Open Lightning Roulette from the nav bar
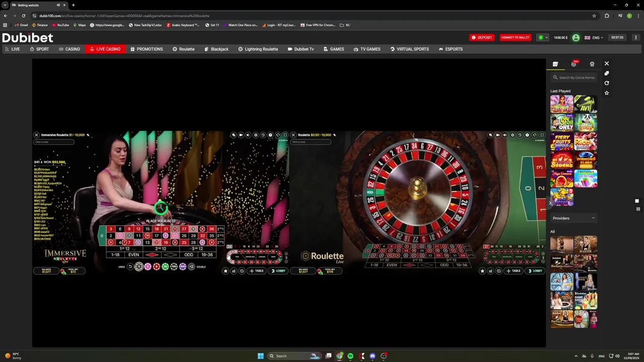This screenshot has width=644, height=362. 258,49
